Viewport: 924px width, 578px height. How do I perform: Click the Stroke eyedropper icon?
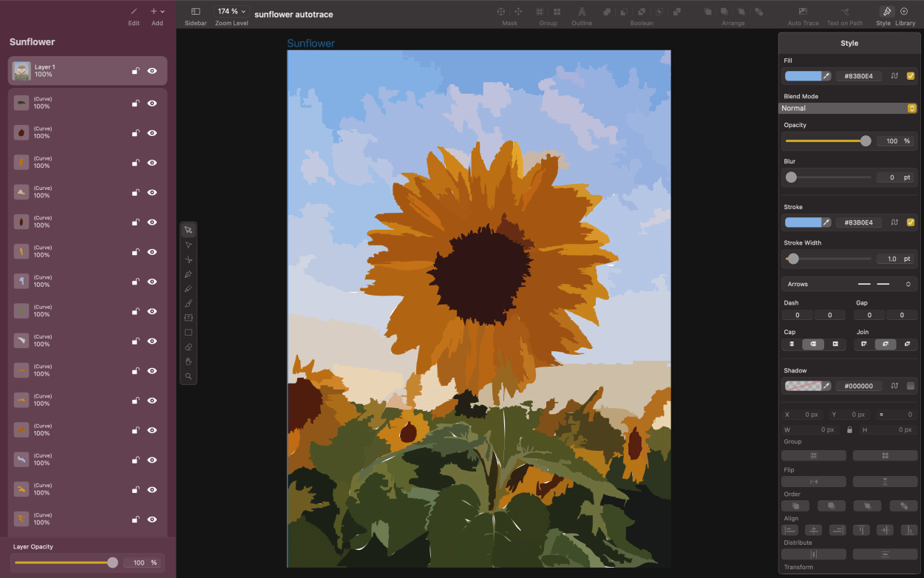[x=827, y=222]
